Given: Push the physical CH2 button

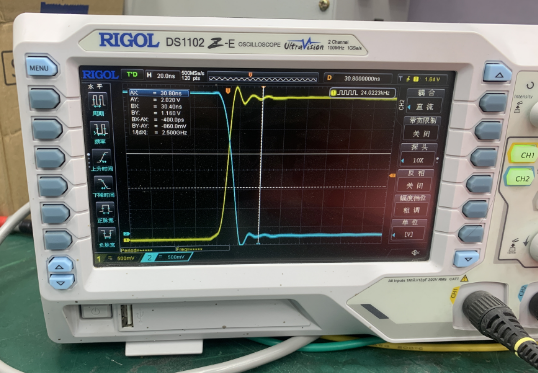Looking at the screenshot, I should (x=519, y=177).
